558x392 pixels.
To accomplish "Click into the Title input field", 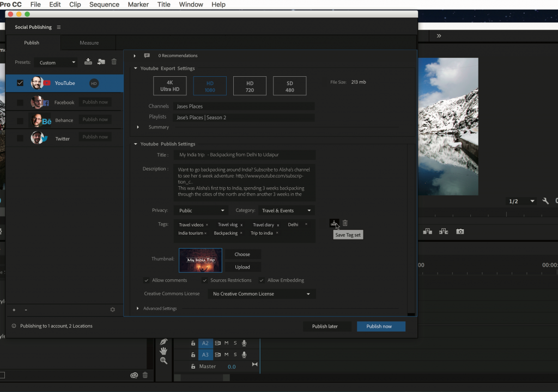I will pos(244,155).
